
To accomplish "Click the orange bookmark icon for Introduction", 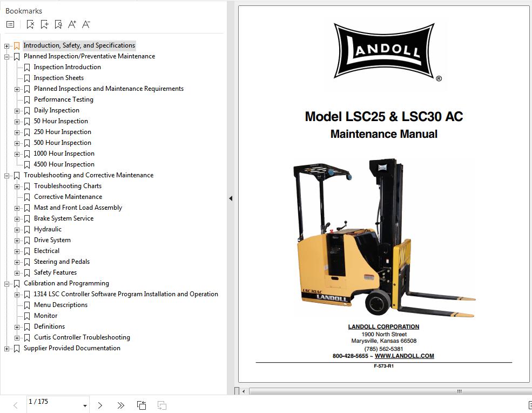I will pyautogui.click(x=17, y=46).
